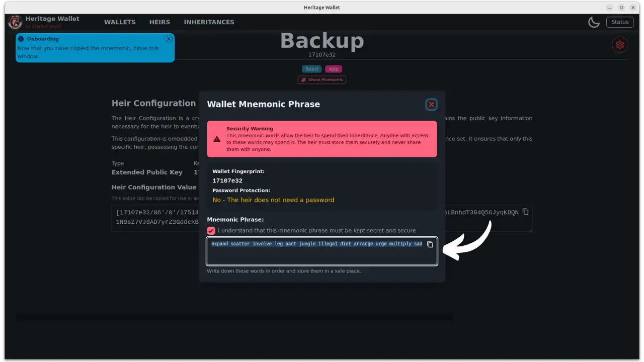This screenshot has height=362, width=644.
Task: Copy the mnemonic phrase using the copy icon
Action: (430, 244)
